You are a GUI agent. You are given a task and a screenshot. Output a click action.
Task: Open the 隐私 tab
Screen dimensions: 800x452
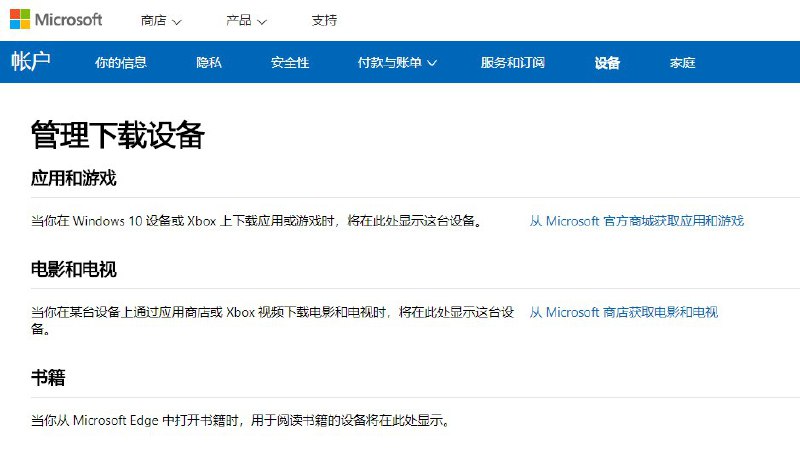click(209, 62)
